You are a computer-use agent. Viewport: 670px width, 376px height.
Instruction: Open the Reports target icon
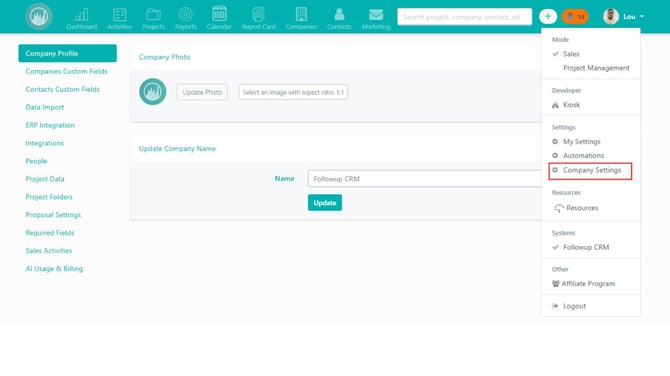tap(185, 15)
